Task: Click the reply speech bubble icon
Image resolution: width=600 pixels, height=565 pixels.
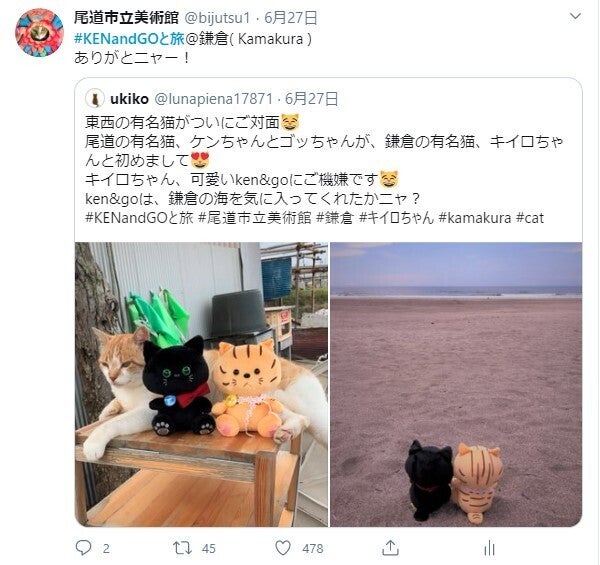Action: coord(83,548)
